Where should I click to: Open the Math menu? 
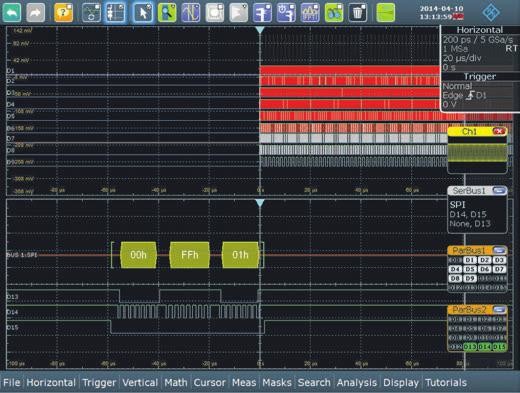click(x=176, y=382)
